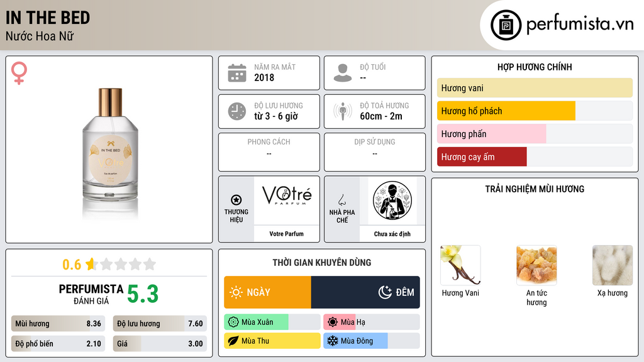The width and height of the screenshot is (644, 362).
Task: Click the Hương vani accord bar
Action: pyautogui.click(x=535, y=88)
